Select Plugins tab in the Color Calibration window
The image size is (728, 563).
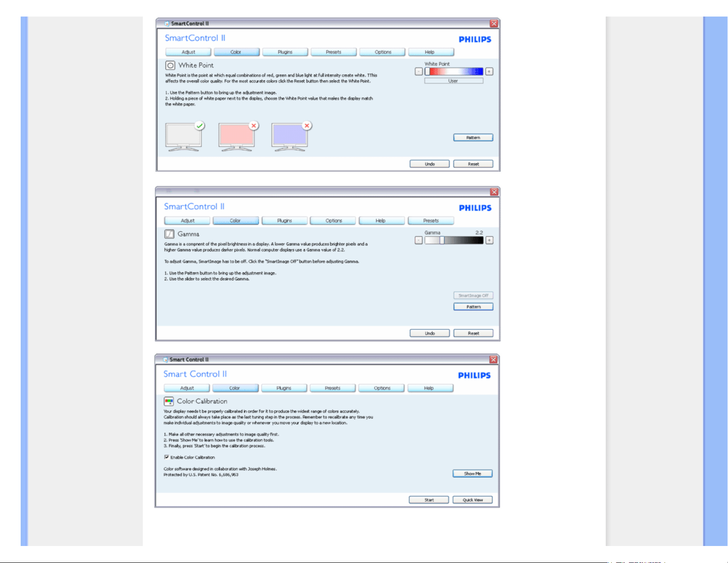coord(284,388)
